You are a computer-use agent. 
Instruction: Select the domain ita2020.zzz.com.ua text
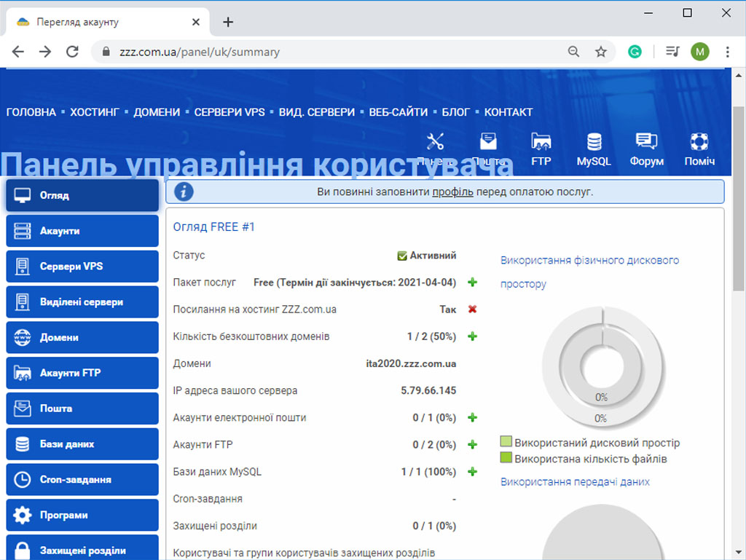tap(411, 363)
